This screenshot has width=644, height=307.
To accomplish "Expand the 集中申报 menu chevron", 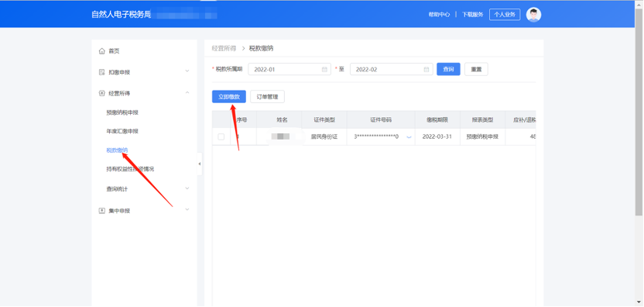I will point(187,209).
